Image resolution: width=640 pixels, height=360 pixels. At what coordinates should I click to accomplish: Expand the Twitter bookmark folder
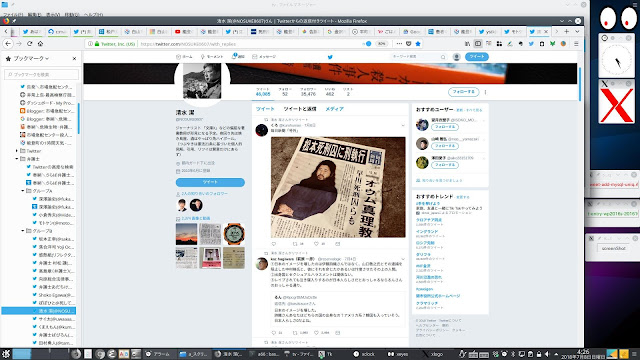(x=17, y=151)
